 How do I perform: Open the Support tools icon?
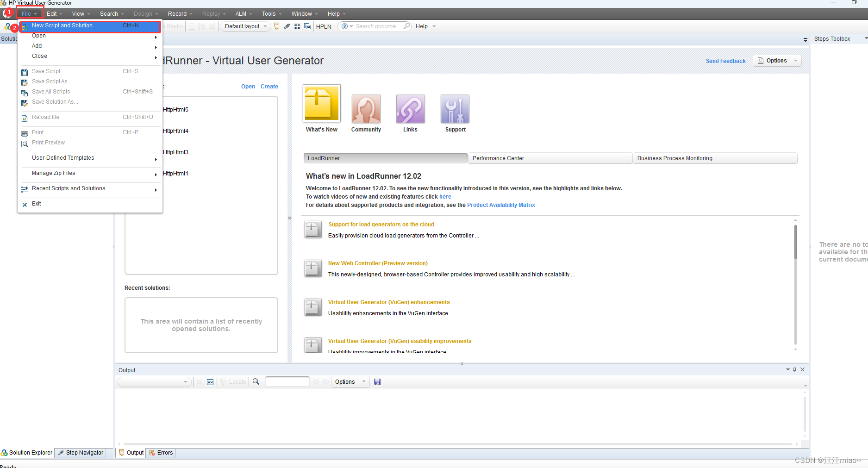455,109
